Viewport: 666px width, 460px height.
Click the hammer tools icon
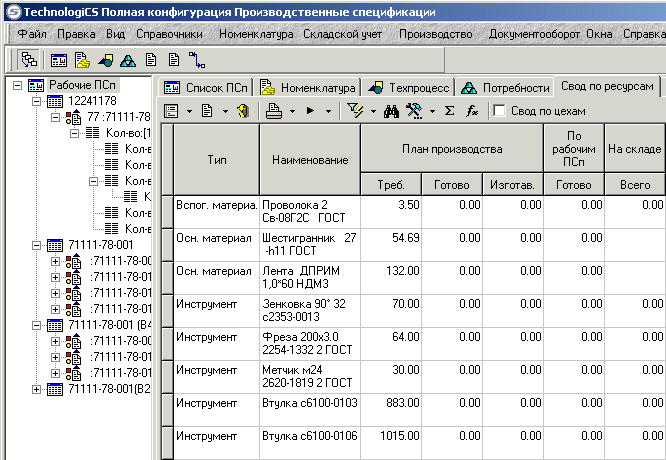415,110
